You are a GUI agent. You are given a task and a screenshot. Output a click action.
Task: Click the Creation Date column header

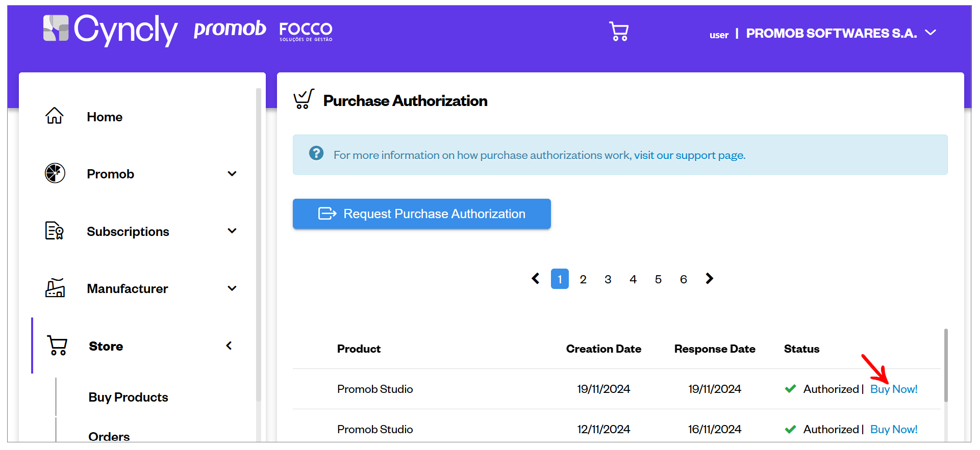coord(604,349)
